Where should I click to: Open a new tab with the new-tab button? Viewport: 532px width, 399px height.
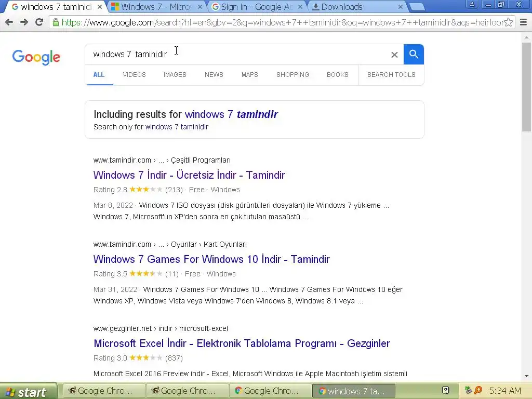pos(417,7)
